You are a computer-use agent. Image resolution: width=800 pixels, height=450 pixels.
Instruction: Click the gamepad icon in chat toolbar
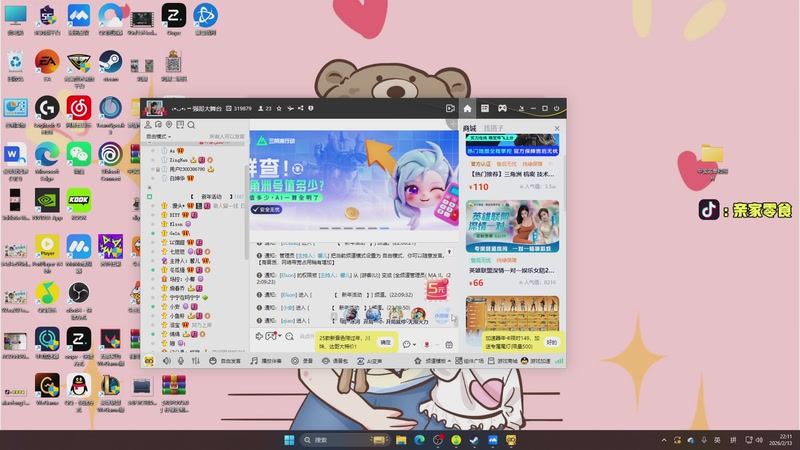[x=270, y=336]
